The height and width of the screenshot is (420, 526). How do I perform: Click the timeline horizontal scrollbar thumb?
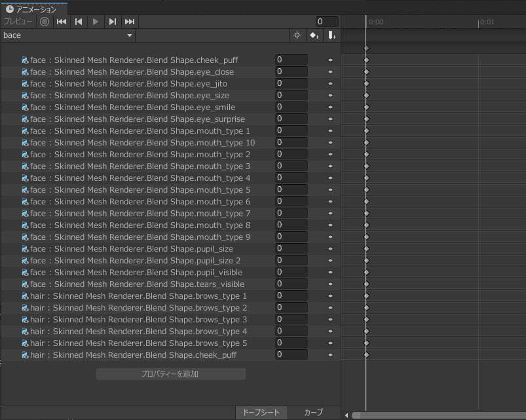coord(439,415)
